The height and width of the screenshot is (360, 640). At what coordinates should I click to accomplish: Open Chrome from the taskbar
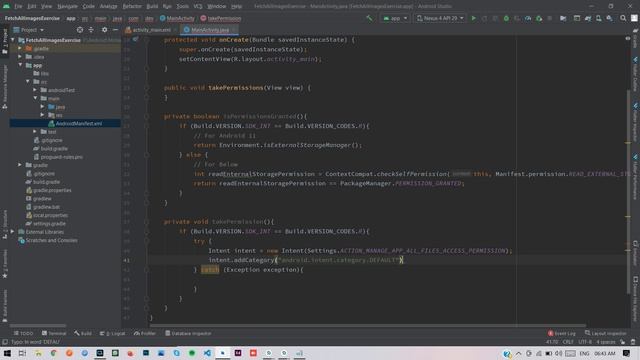[53, 353]
